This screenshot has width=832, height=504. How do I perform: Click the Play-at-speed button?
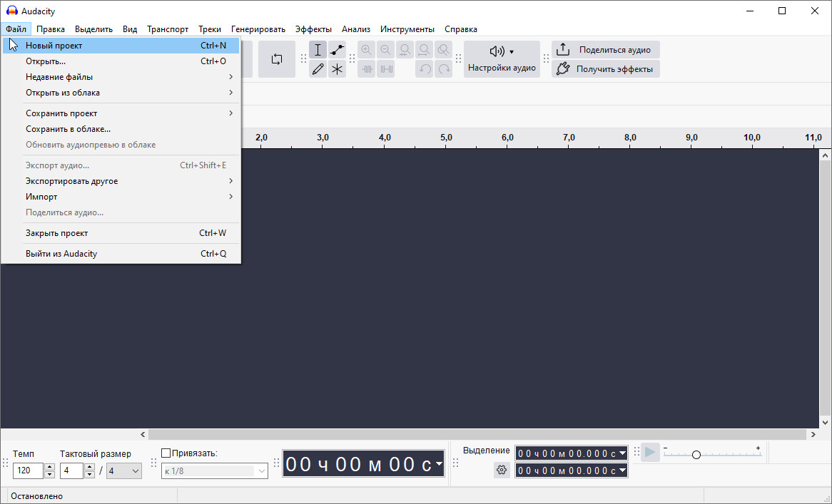(649, 452)
